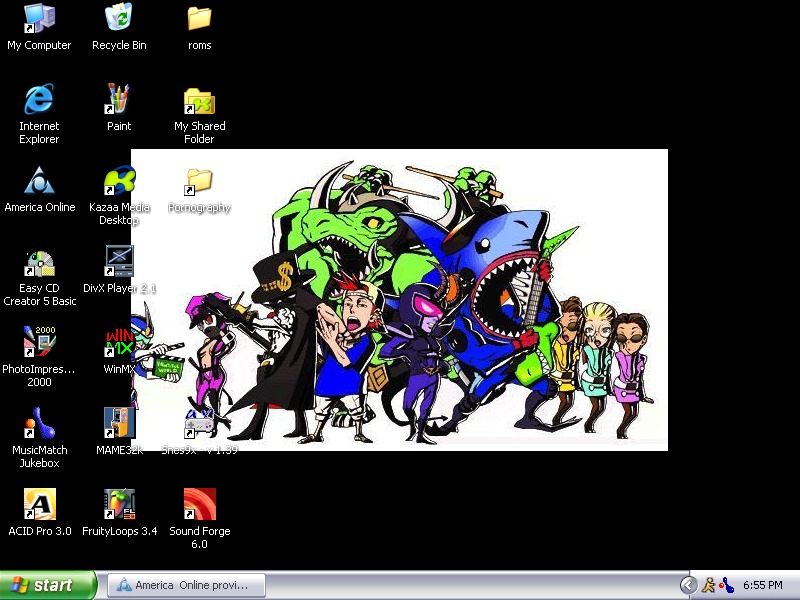Click the 6:55 PM taskbar clock
The height and width of the screenshot is (600, 800).
point(763,585)
